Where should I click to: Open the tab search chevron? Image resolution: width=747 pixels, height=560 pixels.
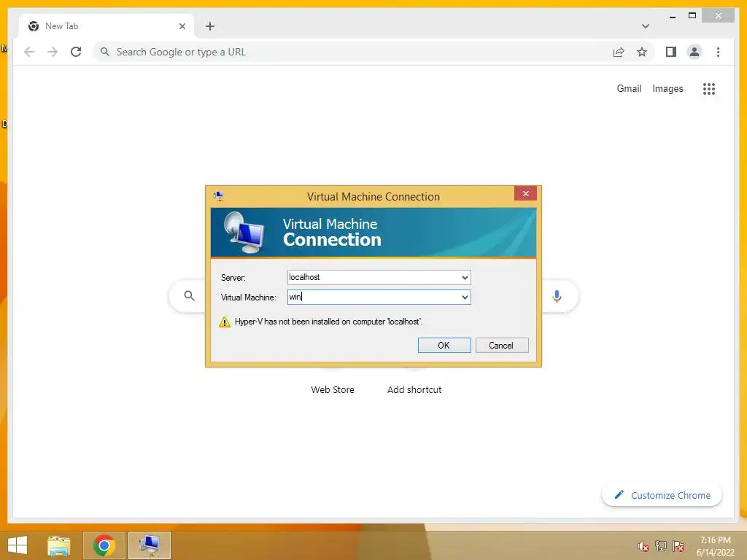646,26
